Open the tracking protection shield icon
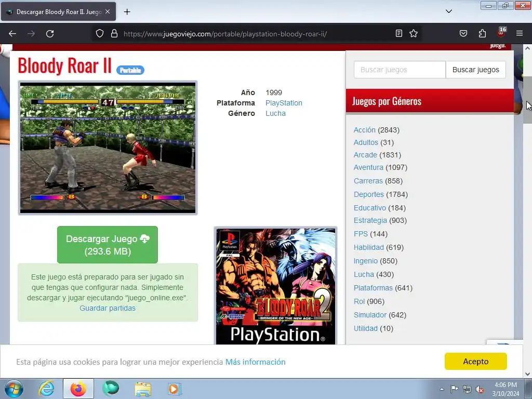Viewport: 532px width, 399px height. click(x=99, y=34)
